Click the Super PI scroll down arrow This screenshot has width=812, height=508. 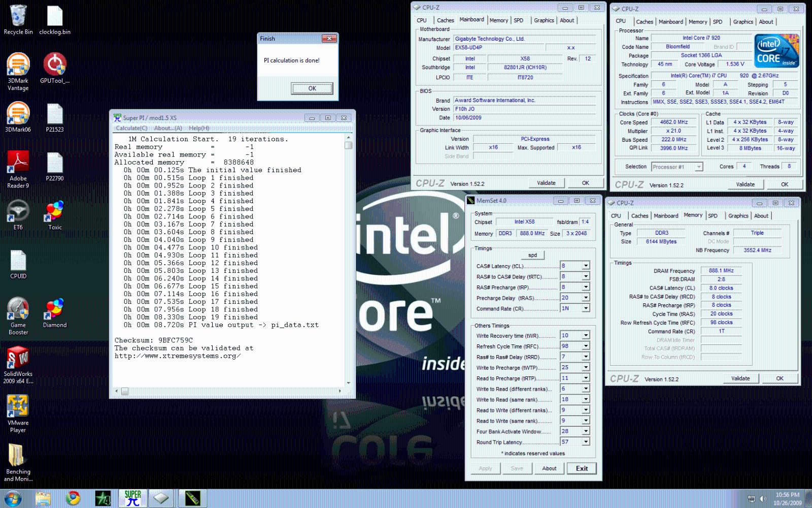(x=348, y=383)
